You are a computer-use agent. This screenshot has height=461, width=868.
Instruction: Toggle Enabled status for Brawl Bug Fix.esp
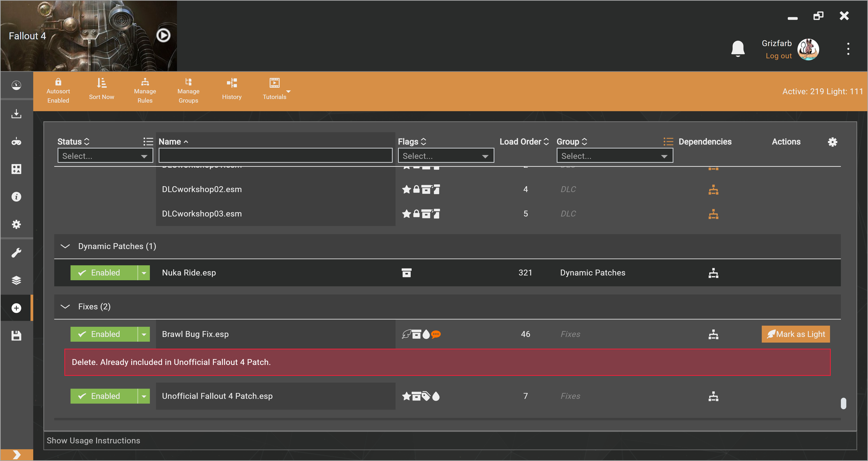(104, 334)
